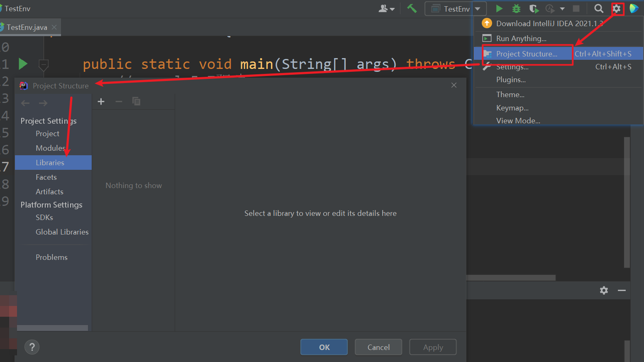Collapse the main method fold marker in gutter

point(44,64)
